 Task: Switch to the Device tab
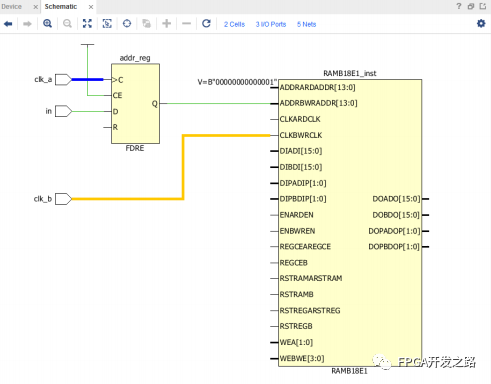click(x=12, y=7)
